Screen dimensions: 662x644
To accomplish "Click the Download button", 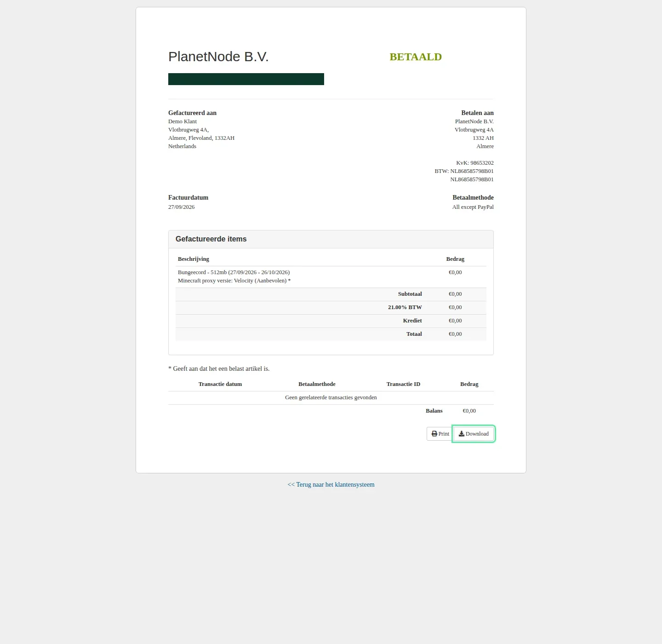I will (474, 434).
